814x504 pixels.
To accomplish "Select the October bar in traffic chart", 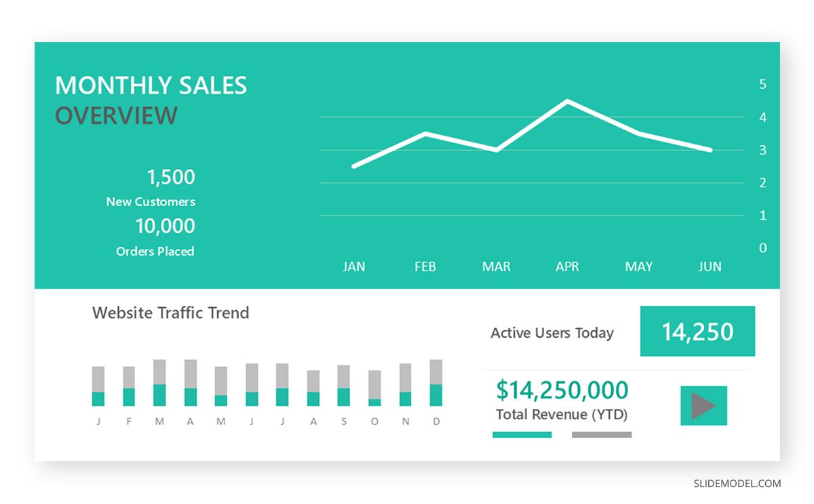I will click(374, 388).
